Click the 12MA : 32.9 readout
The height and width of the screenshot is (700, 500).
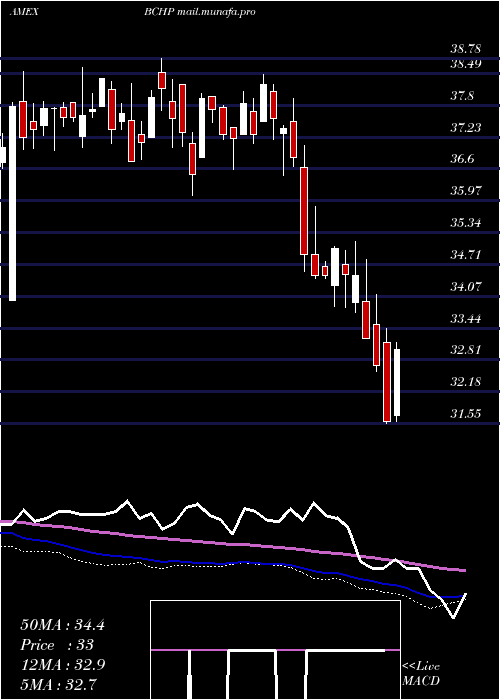(62, 665)
